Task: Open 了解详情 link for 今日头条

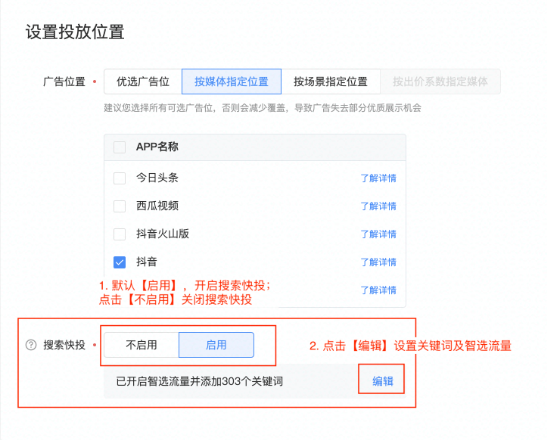Action: (379, 178)
